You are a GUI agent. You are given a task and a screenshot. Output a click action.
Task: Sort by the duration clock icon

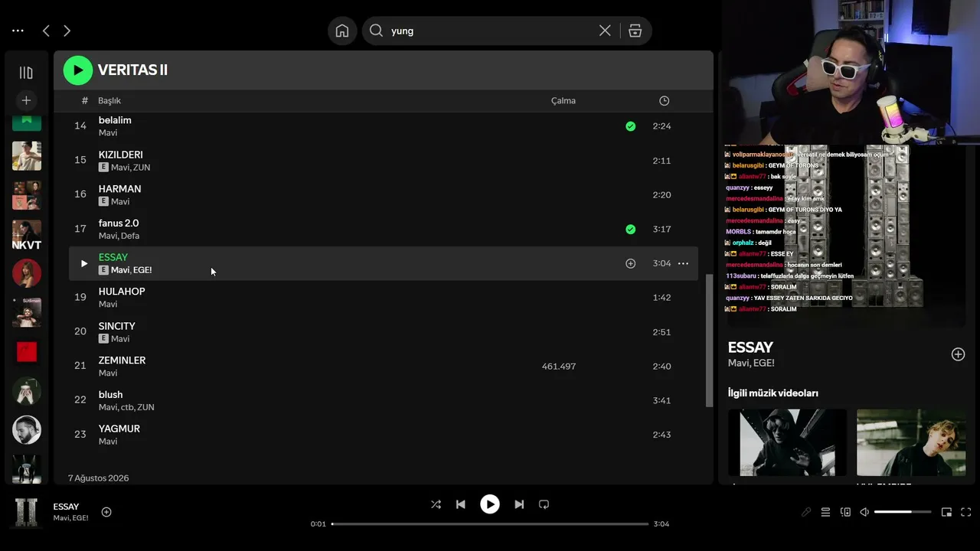pos(664,101)
